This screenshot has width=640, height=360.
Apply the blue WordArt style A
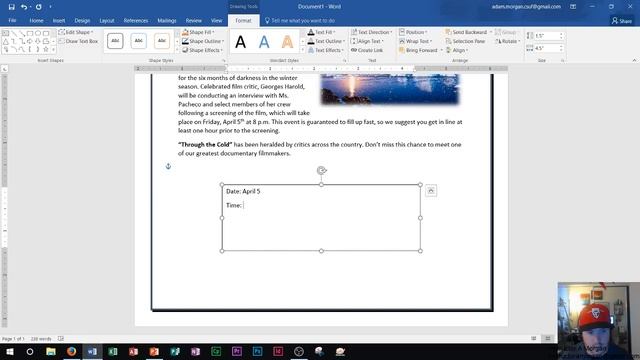pyautogui.click(x=264, y=41)
